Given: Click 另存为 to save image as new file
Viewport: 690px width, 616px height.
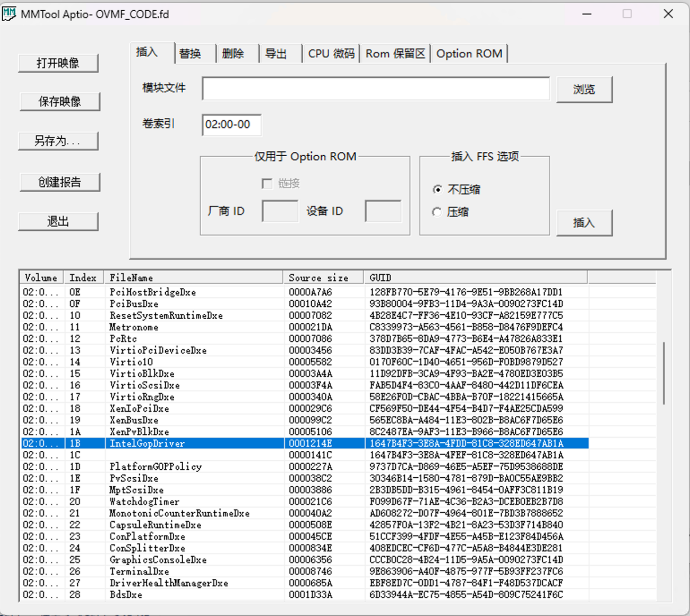Looking at the screenshot, I should click(x=58, y=141).
